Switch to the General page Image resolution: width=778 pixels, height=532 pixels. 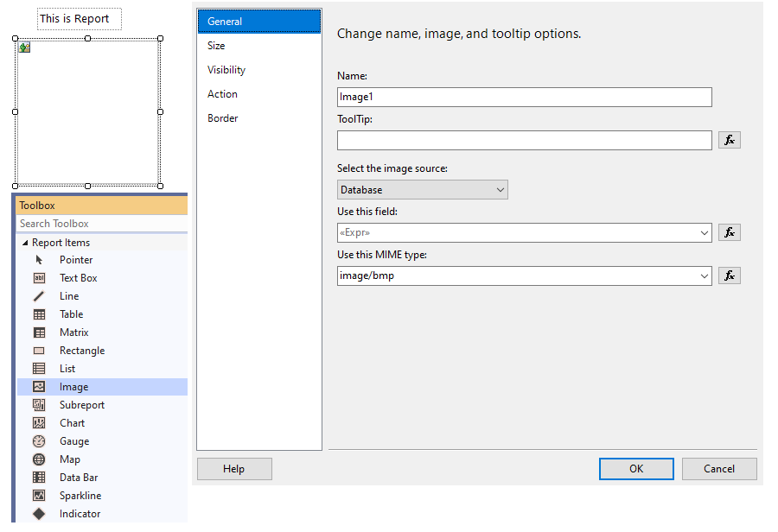click(259, 22)
